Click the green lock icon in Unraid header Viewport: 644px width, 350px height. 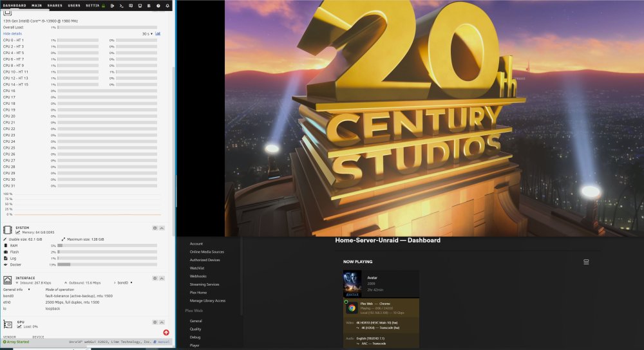[x=104, y=6]
